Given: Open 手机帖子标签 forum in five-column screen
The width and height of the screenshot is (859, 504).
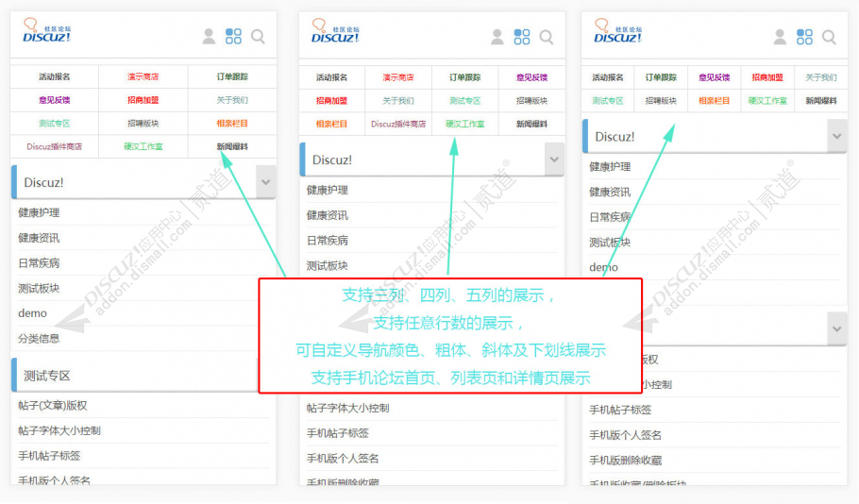Looking at the screenshot, I should 621,410.
